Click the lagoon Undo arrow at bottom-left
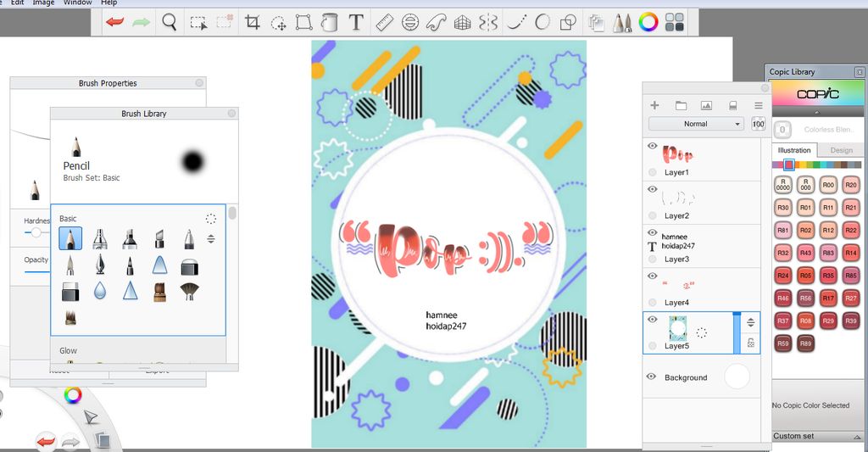This screenshot has height=452, width=868. pyautogui.click(x=47, y=441)
